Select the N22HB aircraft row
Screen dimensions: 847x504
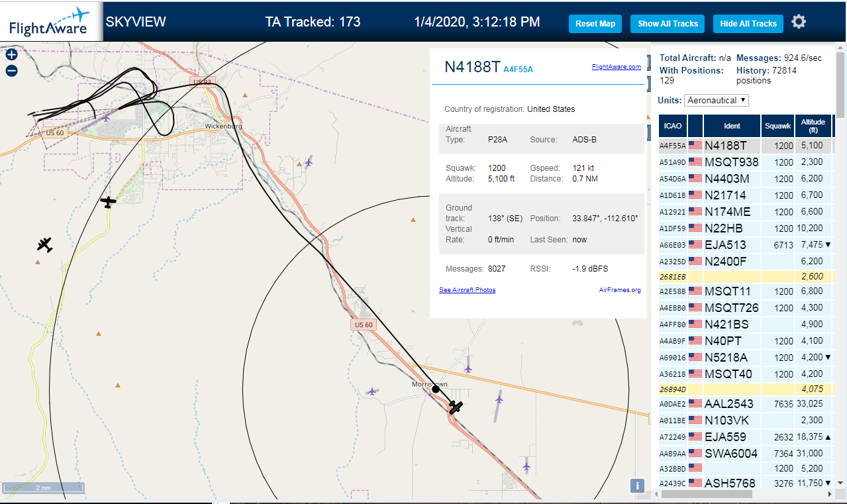pos(746,228)
